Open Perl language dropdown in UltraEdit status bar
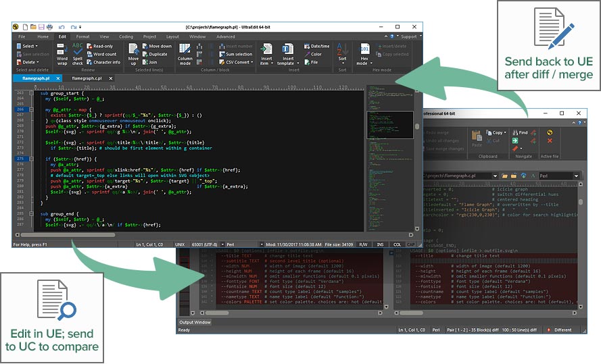601x364 pixels. click(x=262, y=244)
